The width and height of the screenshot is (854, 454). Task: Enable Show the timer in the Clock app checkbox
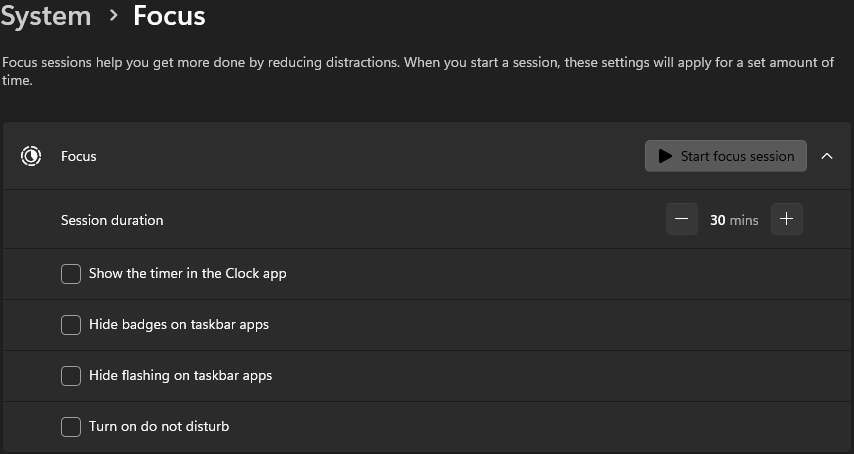[71, 273]
